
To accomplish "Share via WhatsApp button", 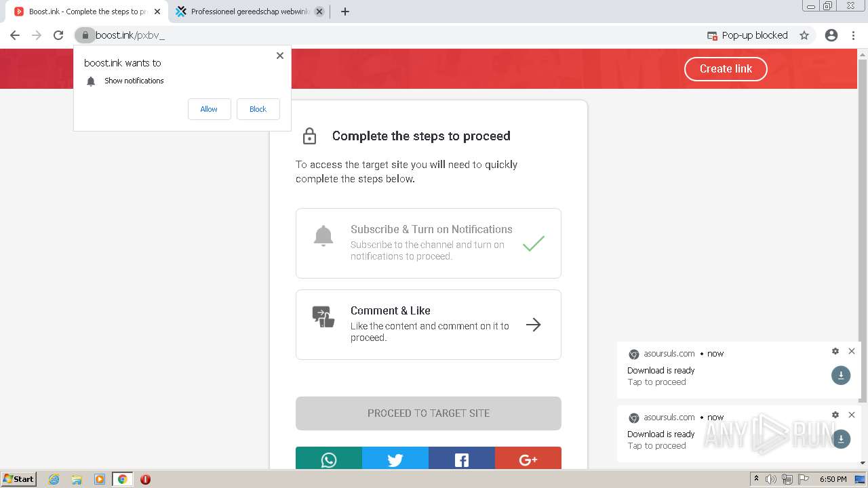I will 329,459.
